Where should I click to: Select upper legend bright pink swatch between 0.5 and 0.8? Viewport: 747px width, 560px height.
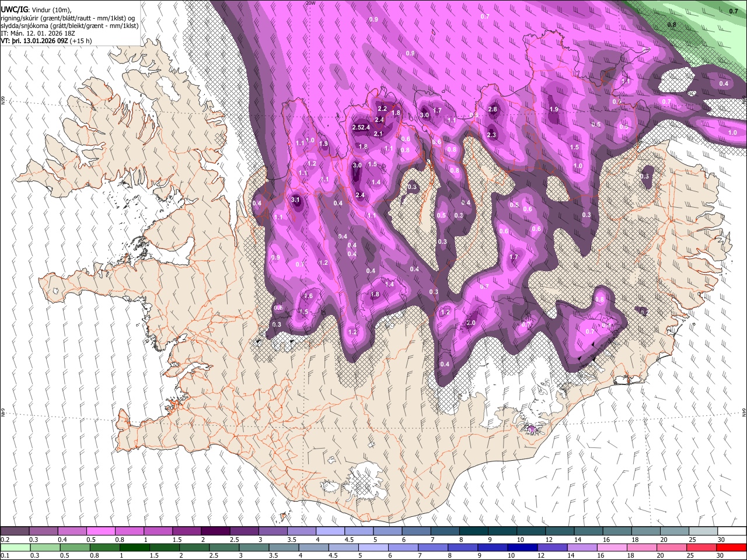click(x=100, y=531)
